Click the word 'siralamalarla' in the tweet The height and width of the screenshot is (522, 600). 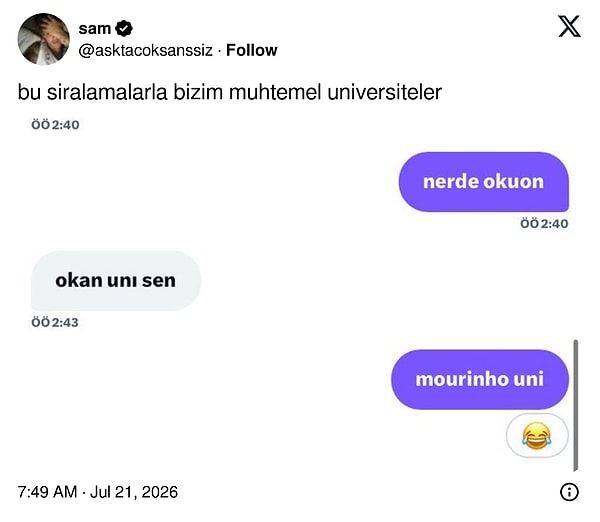[107, 92]
